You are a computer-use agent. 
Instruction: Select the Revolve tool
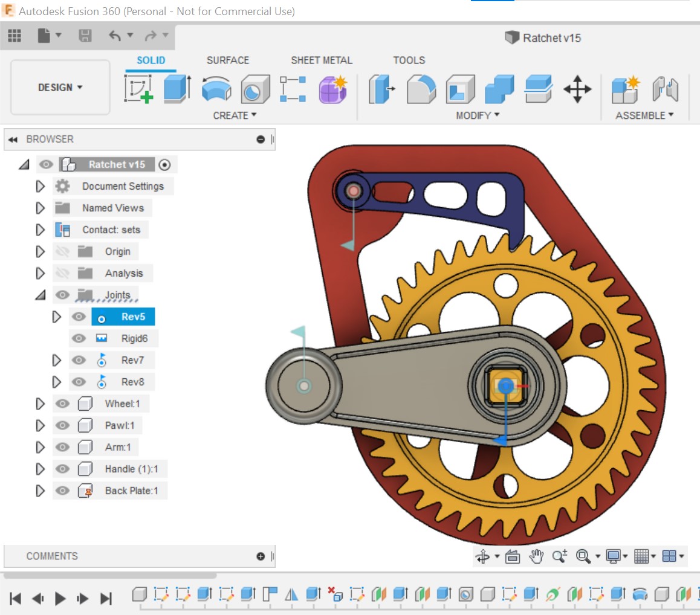point(216,89)
